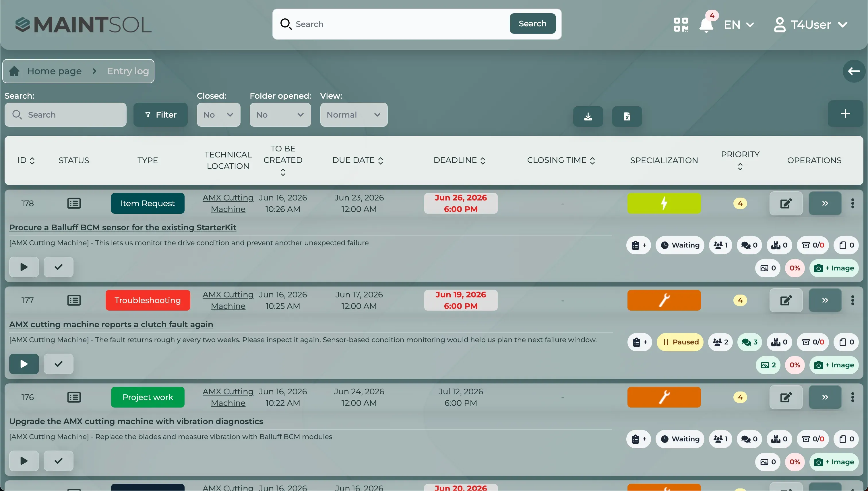The width and height of the screenshot is (868, 491).
Task: Open the Filter button
Action: (160, 115)
